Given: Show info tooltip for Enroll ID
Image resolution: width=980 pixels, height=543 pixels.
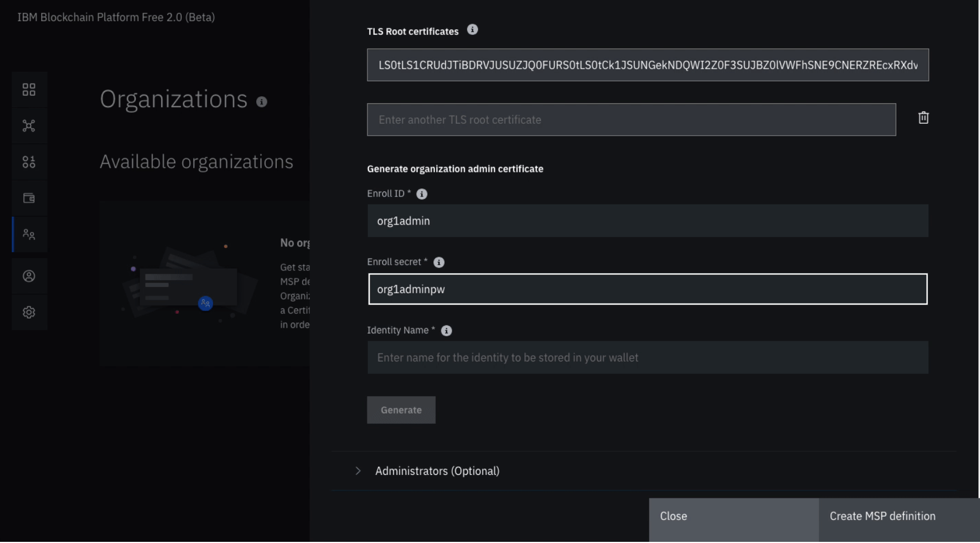Looking at the screenshot, I should (x=422, y=194).
